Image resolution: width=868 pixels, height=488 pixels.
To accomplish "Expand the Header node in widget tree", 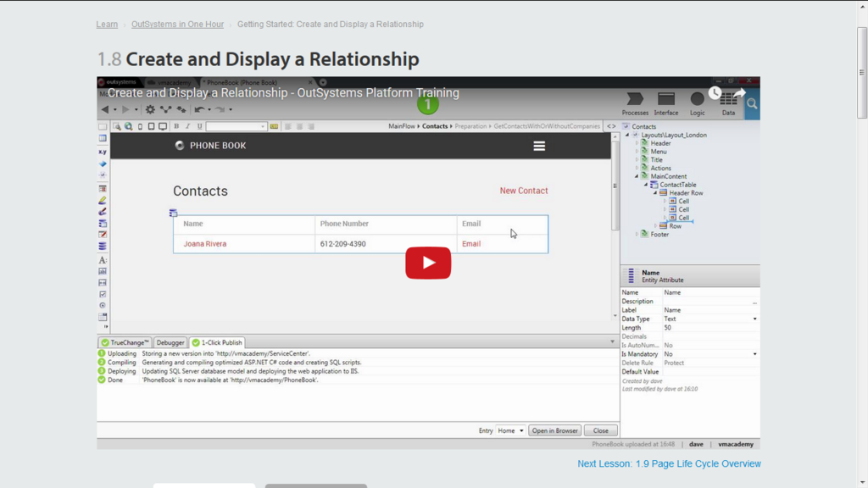I will 637,143.
